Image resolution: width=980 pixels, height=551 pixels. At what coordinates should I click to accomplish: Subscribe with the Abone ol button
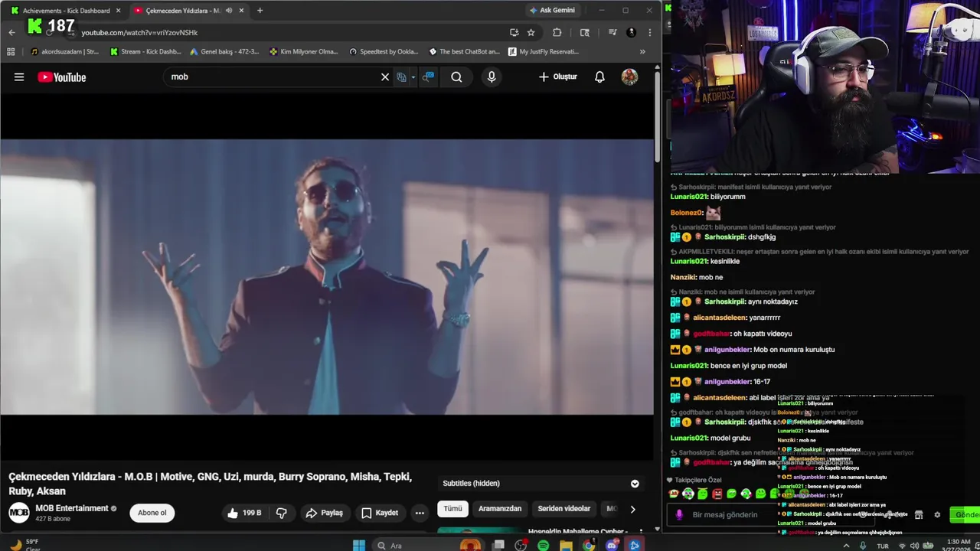(x=152, y=513)
